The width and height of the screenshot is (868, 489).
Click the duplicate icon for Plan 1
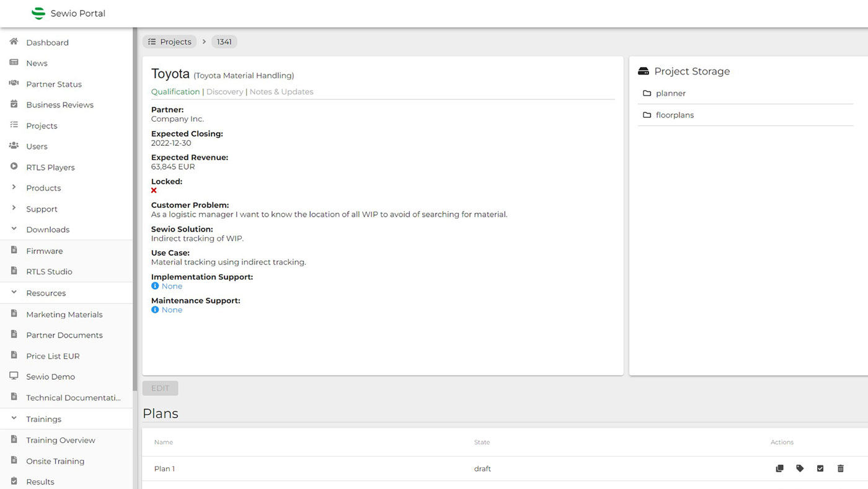779,469
